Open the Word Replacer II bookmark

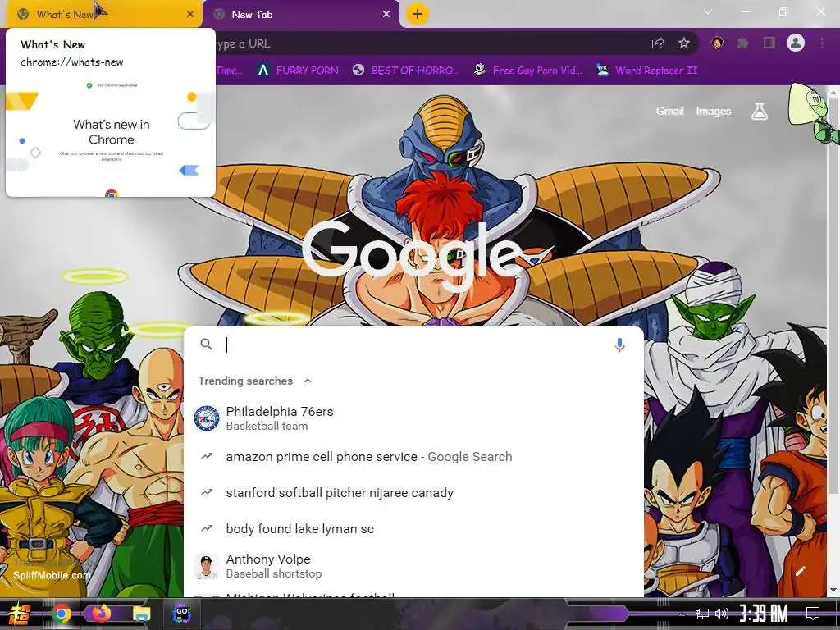646,71
